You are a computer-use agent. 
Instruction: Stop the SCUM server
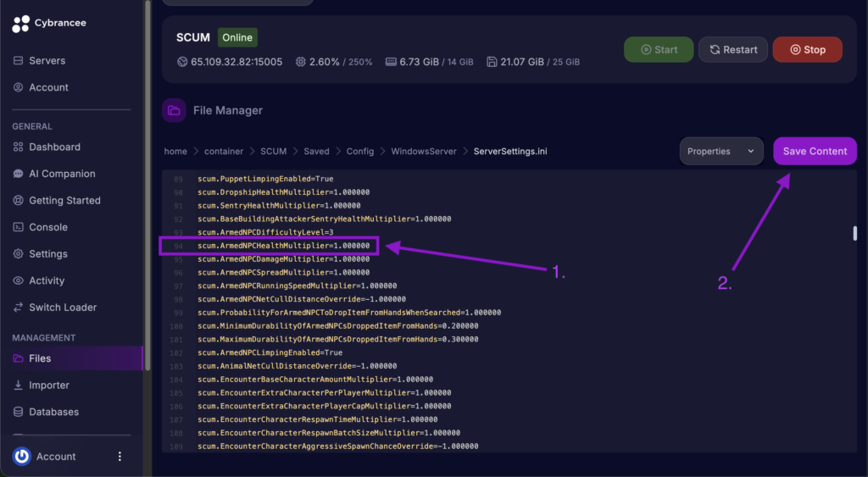808,50
